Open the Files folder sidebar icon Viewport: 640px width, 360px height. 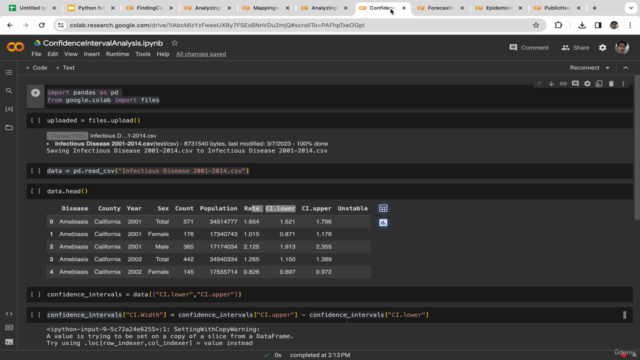coord(9,127)
